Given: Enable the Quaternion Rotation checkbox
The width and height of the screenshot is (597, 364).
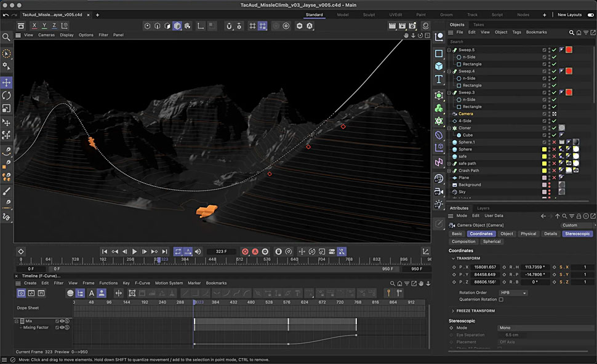Looking at the screenshot, I should tap(501, 299).
